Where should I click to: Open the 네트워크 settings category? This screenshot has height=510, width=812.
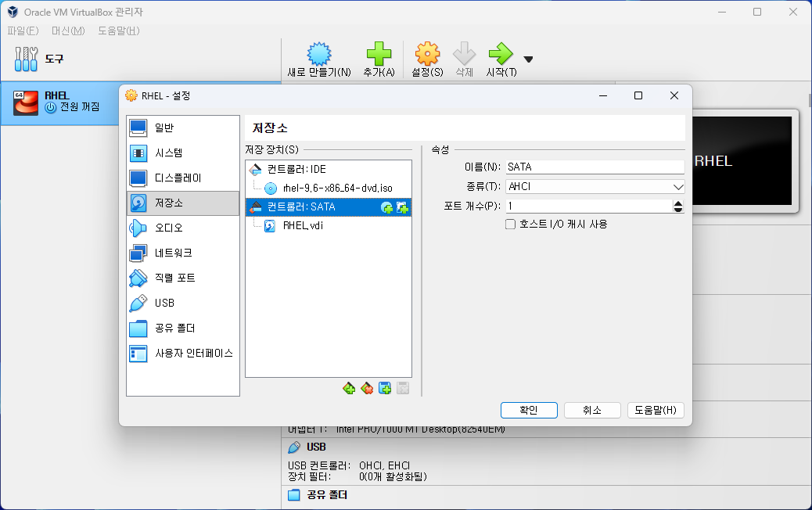click(183, 253)
